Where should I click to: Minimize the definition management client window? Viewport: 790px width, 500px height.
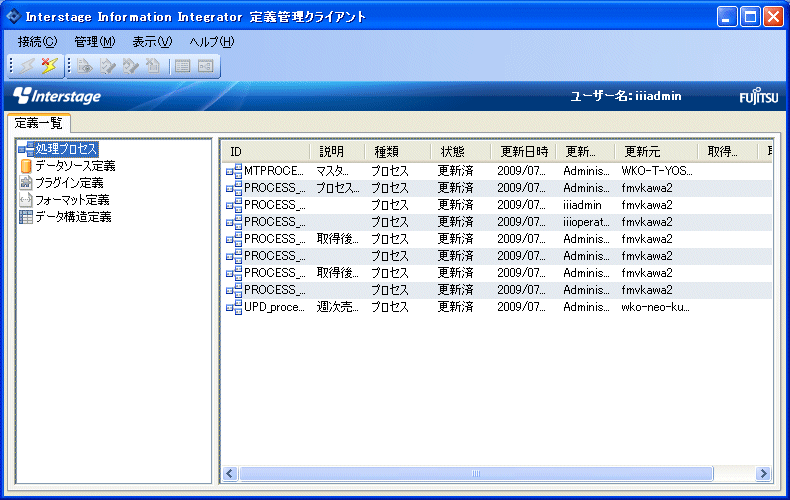pos(726,17)
